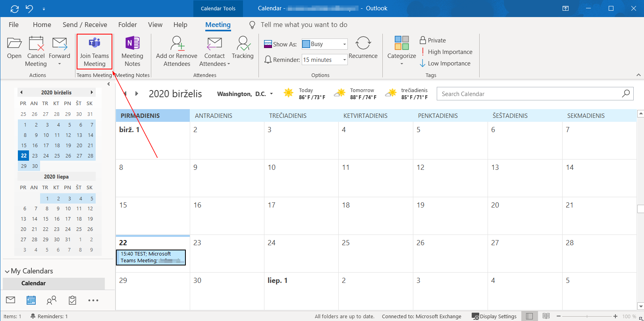The width and height of the screenshot is (644, 321).
Task: Open the View ribbon tab
Action: point(155,25)
